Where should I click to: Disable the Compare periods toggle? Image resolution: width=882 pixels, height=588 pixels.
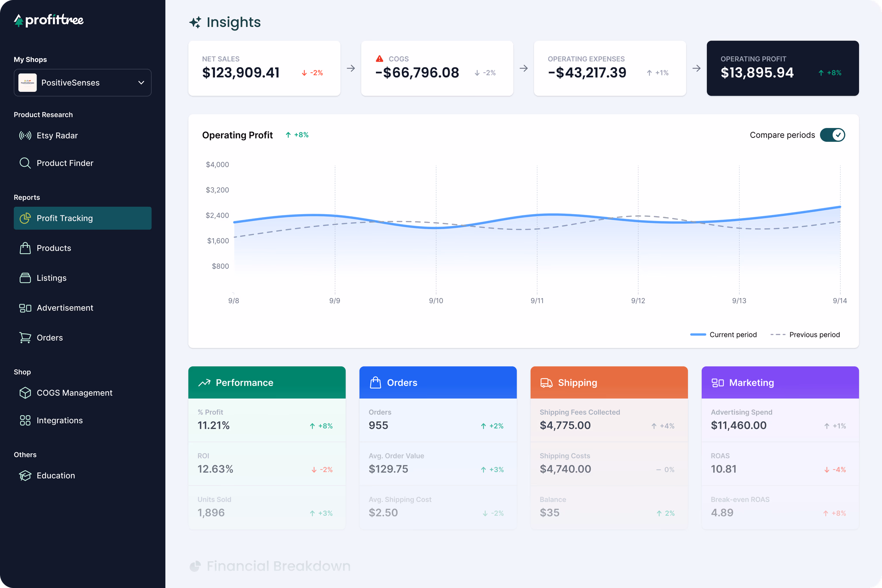(832, 135)
